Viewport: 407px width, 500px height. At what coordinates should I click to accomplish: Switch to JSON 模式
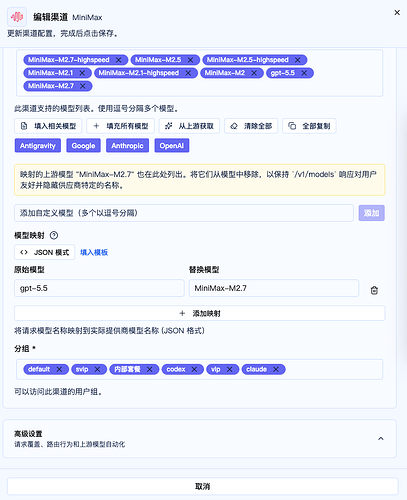pos(45,252)
